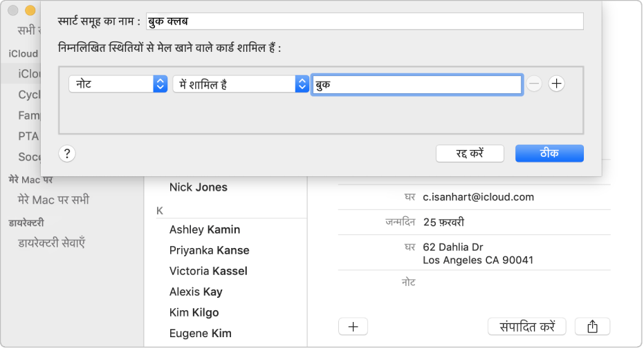This screenshot has width=644, height=351.
Task: Click the add field plus button below card
Action: pos(353,327)
